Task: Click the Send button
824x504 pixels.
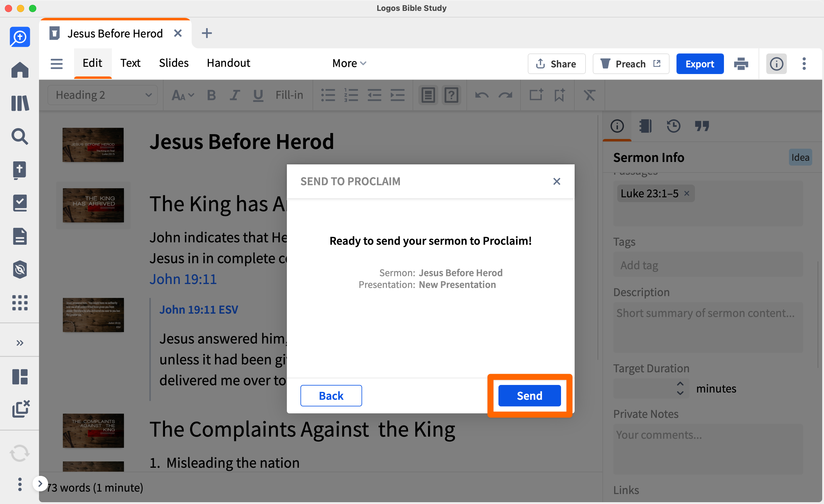Action: point(529,396)
